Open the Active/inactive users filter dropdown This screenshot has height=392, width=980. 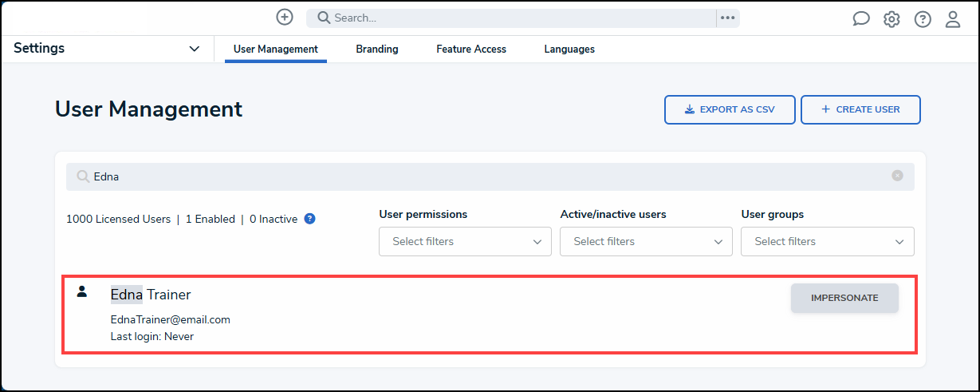[x=646, y=241]
